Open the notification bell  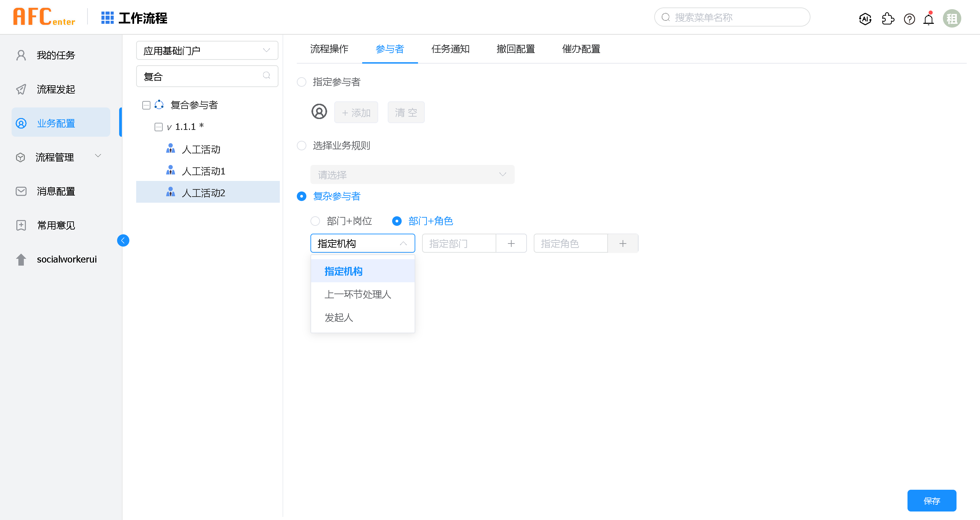(x=929, y=19)
